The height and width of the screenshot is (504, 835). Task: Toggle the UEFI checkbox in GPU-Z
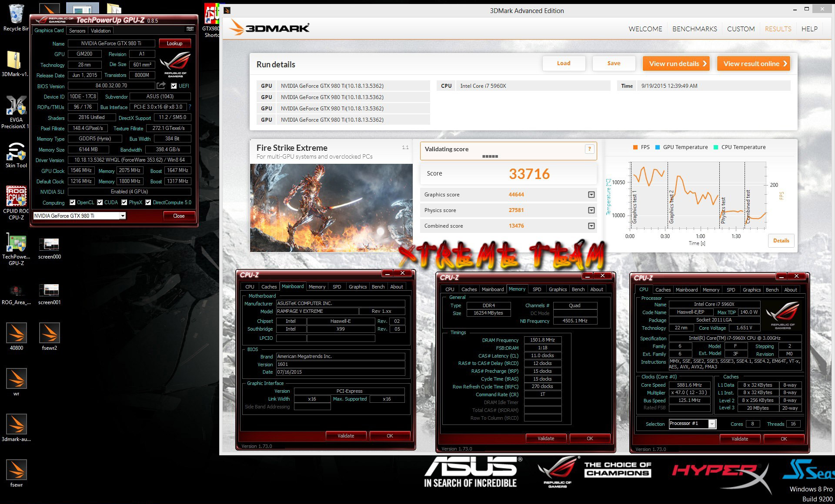click(174, 86)
